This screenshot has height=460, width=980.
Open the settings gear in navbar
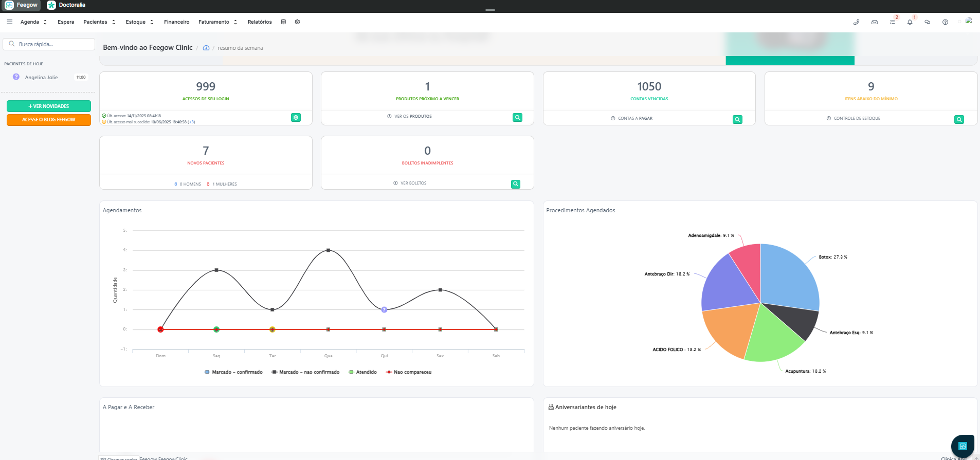297,22
